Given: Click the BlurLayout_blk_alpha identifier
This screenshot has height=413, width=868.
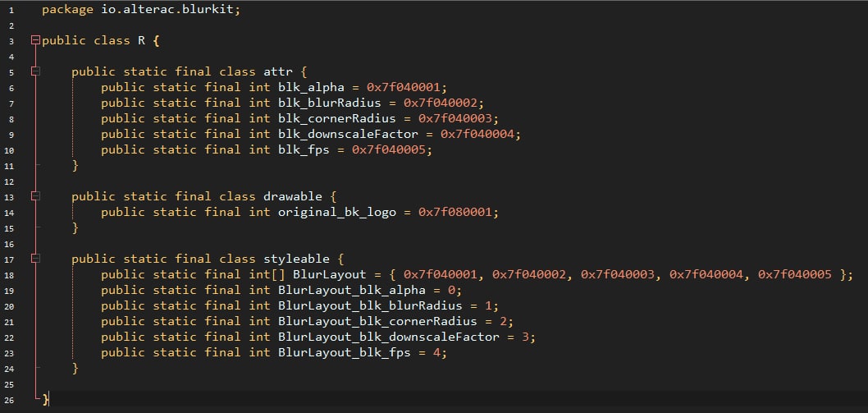Looking at the screenshot, I should (x=351, y=290).
